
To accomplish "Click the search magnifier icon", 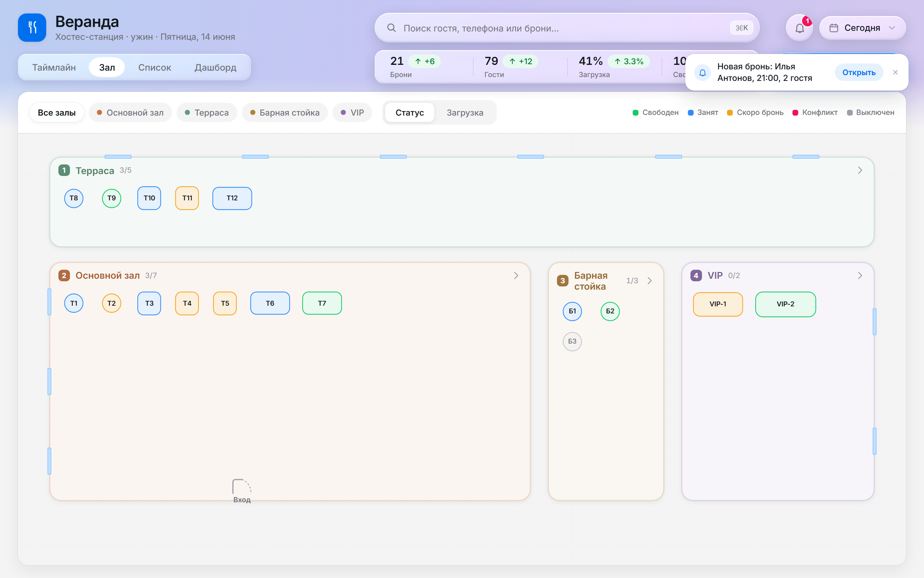I will (391, 28).
